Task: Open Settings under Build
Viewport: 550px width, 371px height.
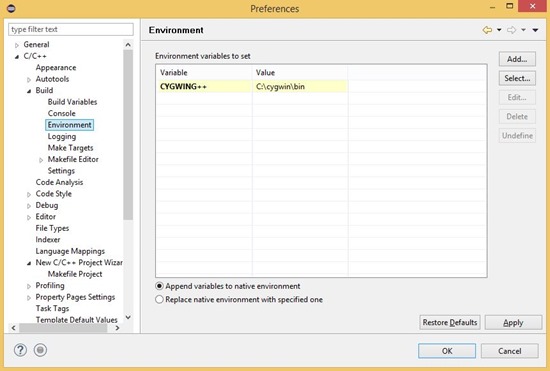Action: point(61,171)
